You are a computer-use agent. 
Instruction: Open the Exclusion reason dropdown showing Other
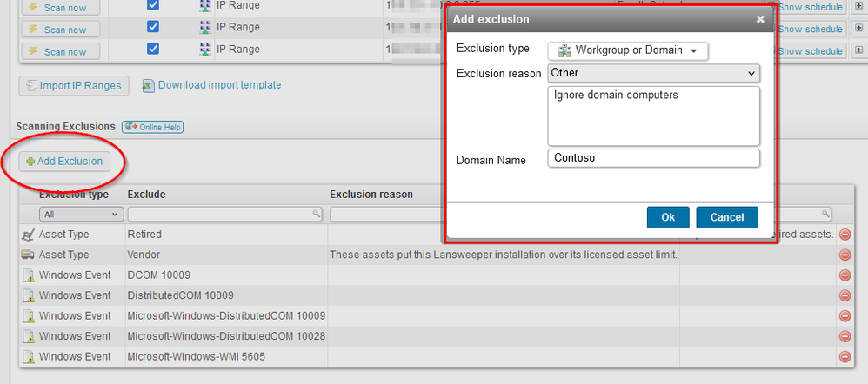pyautogui.click(x=653, y=73)
